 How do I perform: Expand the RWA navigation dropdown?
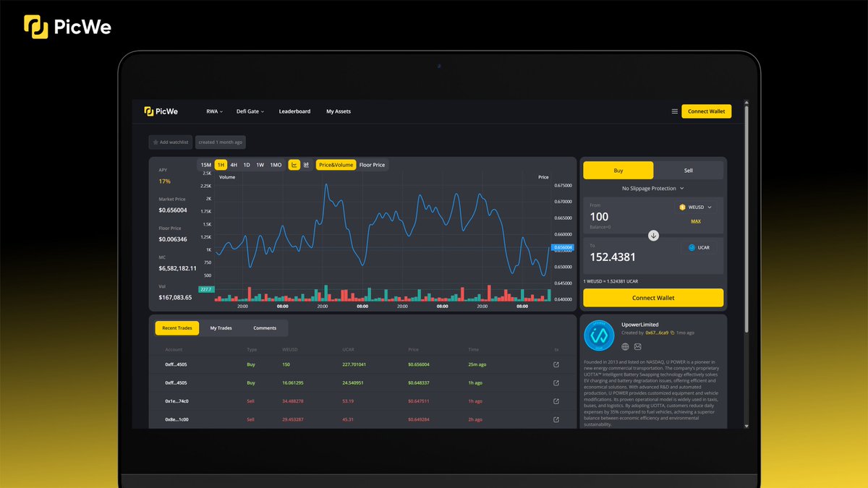pyautogui.click(x=213, y=111)
